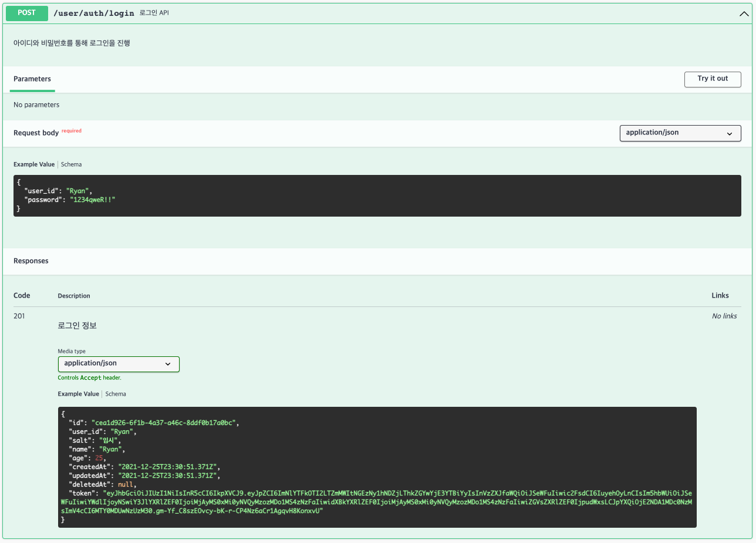Click the "Request body" label
This screenshot has height=543, width=756.
tap(36, 133)
